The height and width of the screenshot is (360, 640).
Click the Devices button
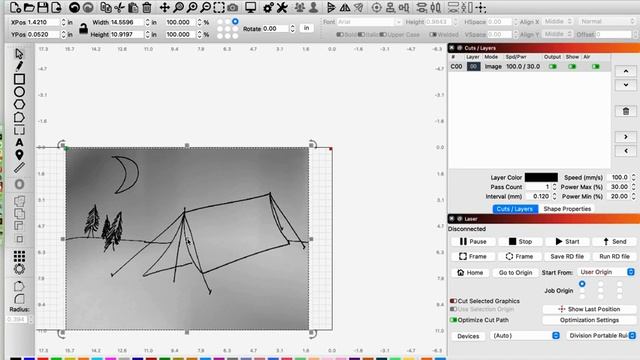pyautogui.click(x=468, y=336)
